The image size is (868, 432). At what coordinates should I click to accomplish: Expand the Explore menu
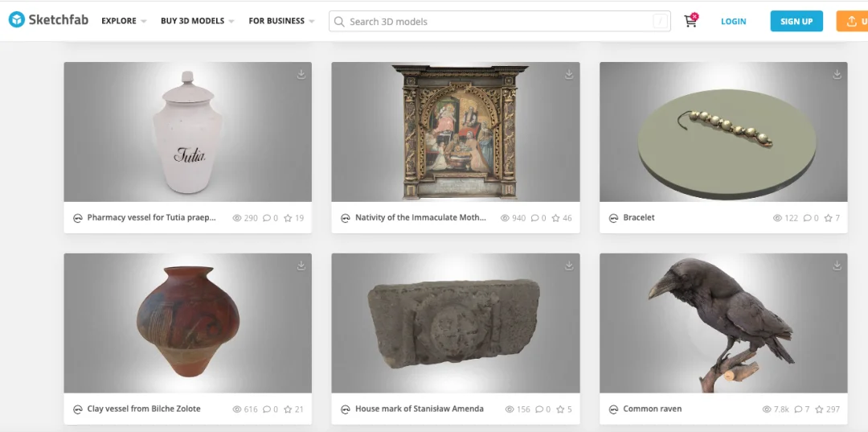[123, 21]
